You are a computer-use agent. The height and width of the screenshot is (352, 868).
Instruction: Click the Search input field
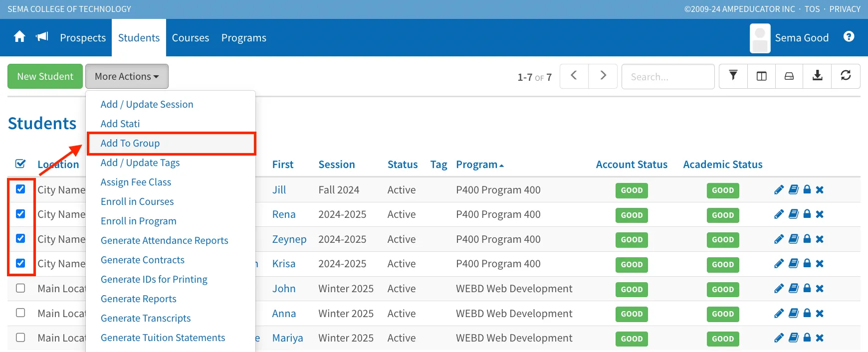[668, 76]
